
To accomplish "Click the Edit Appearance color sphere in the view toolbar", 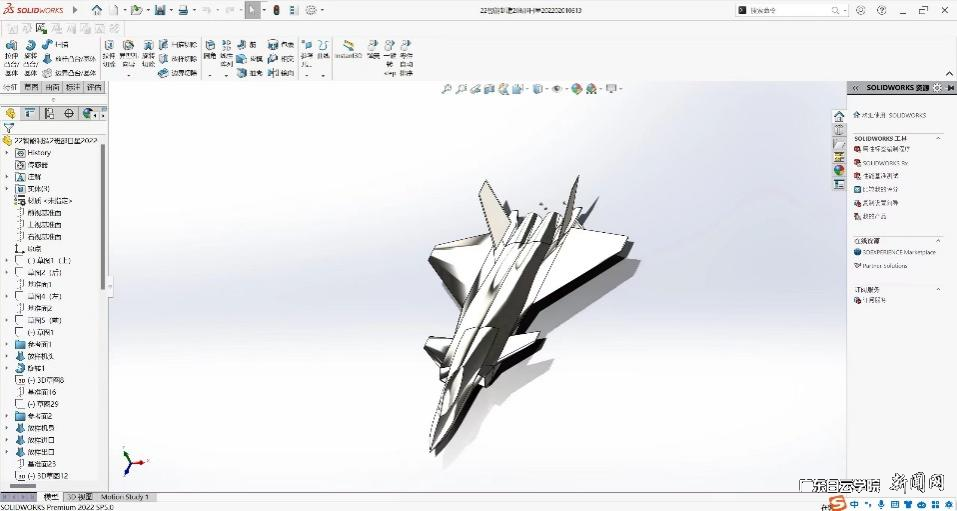I will click(576, 89).
